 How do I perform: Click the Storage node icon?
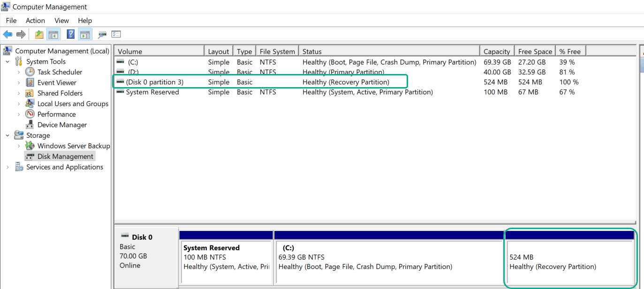coord(19,135)
